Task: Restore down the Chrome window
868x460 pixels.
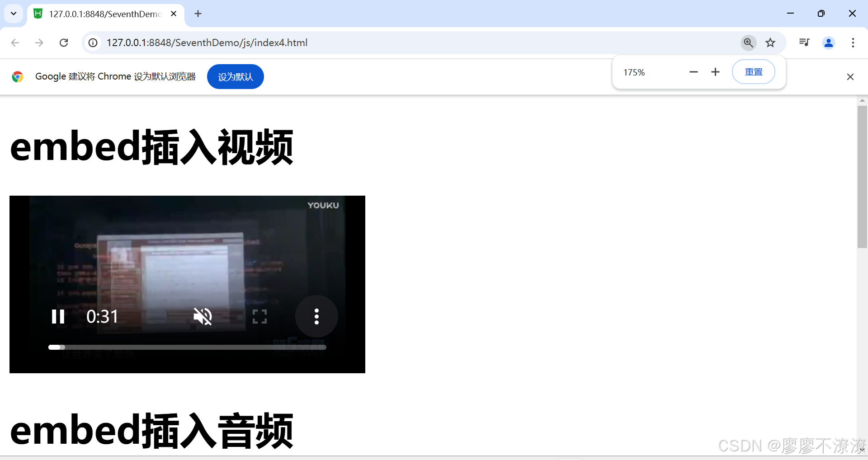Action: (821, 14)
